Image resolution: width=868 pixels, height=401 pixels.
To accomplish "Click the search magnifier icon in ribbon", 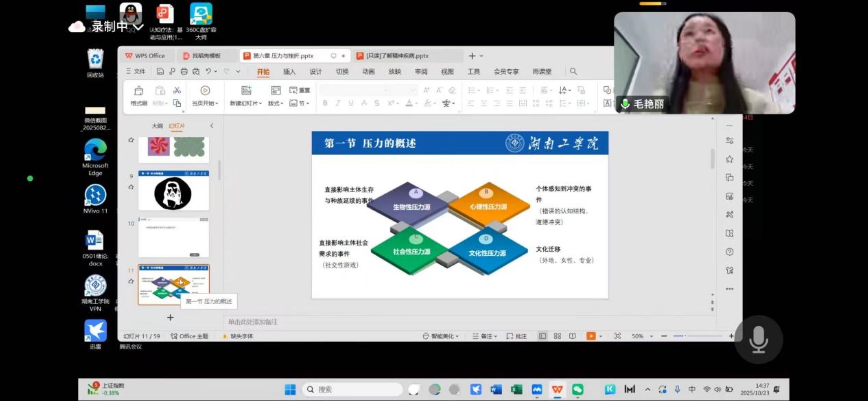I will (573, 71).
